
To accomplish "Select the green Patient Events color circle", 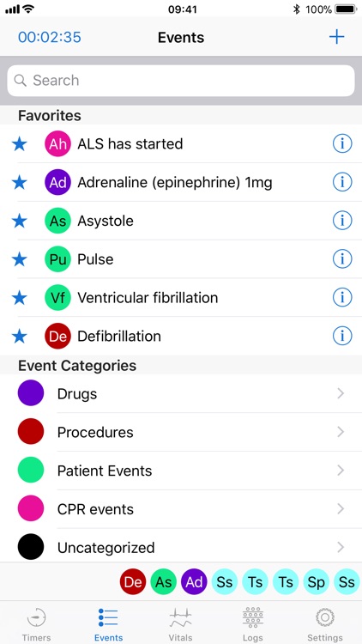I will point(31,470).
